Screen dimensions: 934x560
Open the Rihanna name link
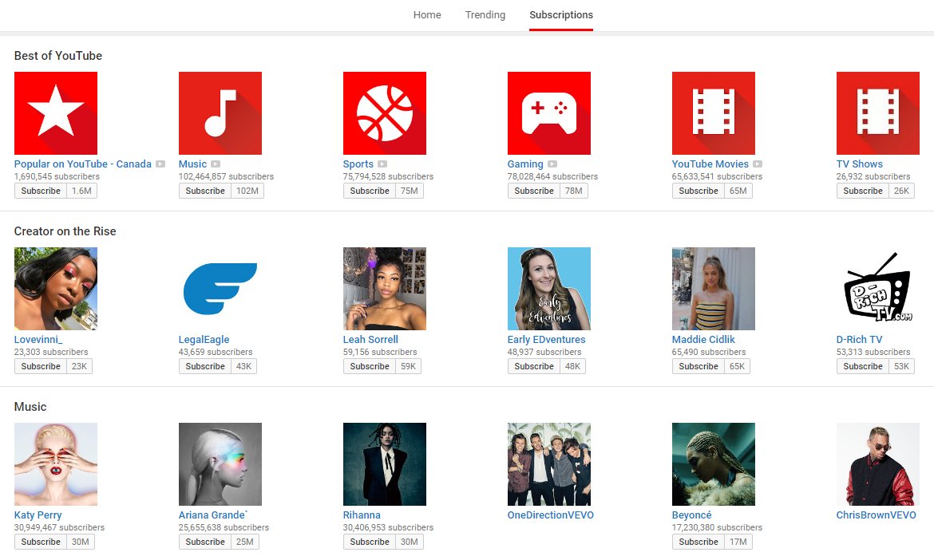(x=362, y=515)
